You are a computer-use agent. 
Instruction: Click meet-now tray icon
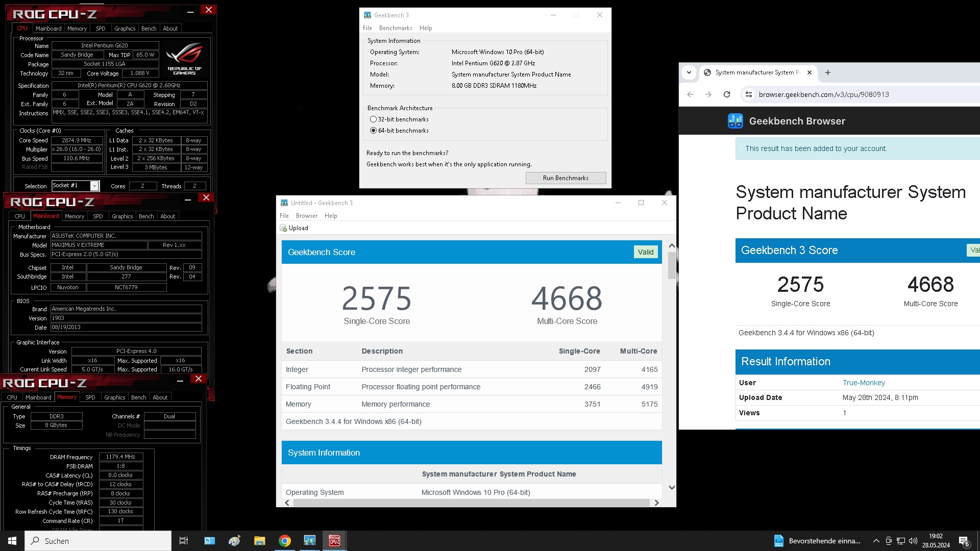(889, 541)
